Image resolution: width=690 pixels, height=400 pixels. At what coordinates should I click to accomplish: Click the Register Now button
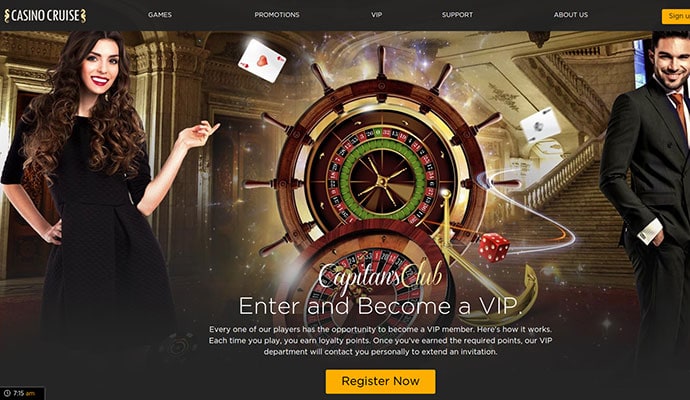click(x=381, y=381)
